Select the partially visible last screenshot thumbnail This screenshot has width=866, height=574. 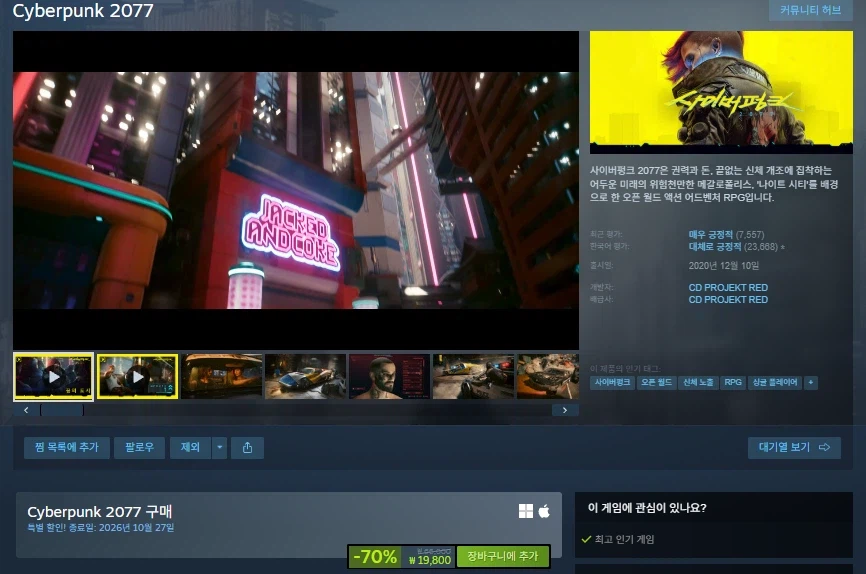[548, 377]
